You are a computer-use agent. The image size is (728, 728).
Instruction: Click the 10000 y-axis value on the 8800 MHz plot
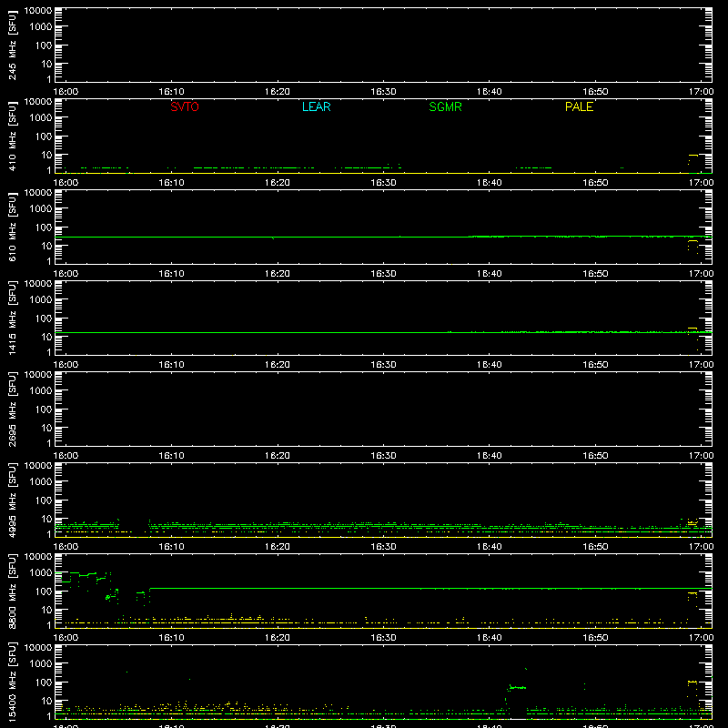click(x=38, y=557)
